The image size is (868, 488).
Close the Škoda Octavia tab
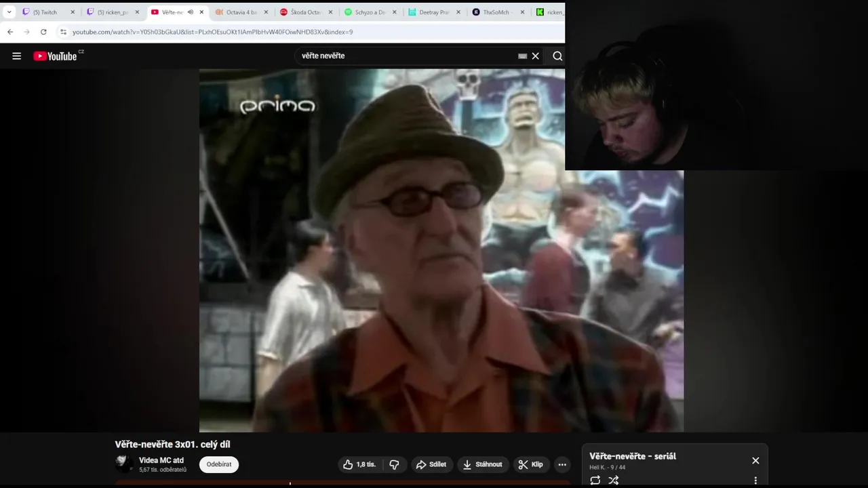(330, 12)
